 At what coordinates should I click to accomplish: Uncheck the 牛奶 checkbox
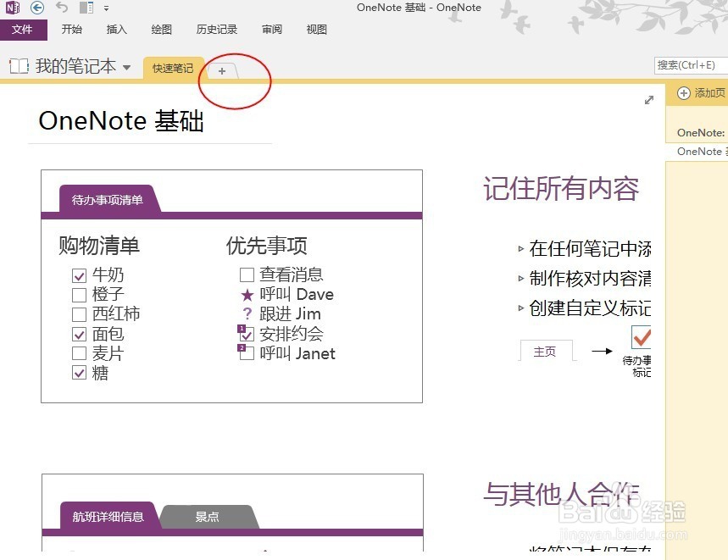coord(79,274)
